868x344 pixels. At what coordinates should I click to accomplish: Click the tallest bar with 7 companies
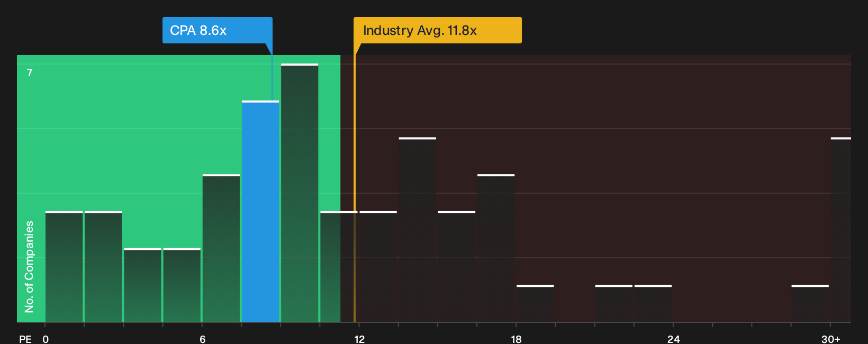(300, 193)
